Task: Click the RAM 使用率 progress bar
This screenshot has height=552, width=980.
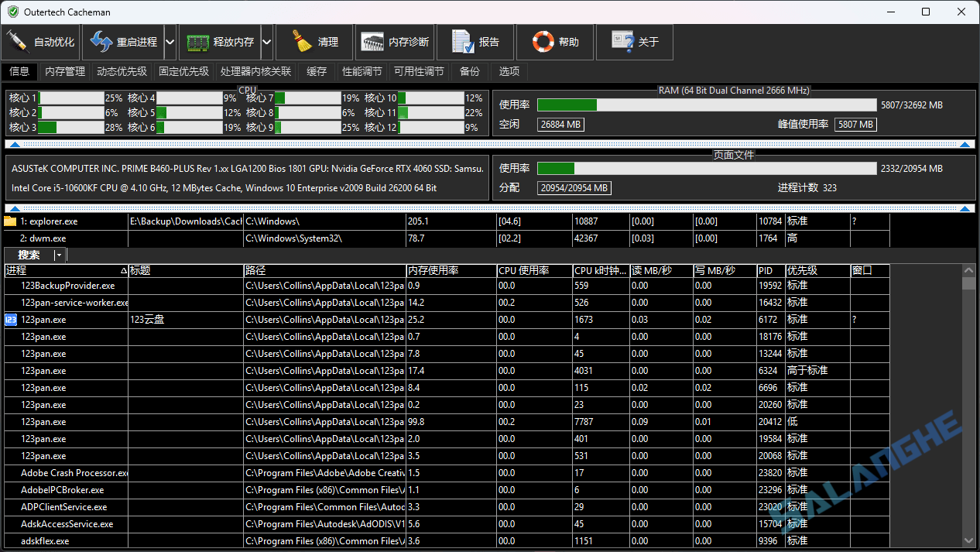Action: tap(706, 105)
